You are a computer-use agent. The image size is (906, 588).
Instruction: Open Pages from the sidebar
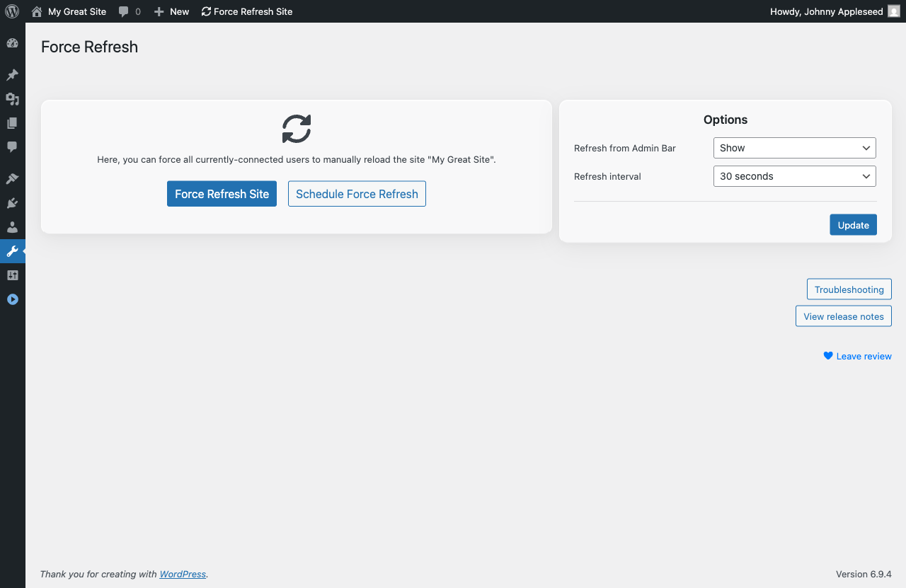click(x=12, y=123)
